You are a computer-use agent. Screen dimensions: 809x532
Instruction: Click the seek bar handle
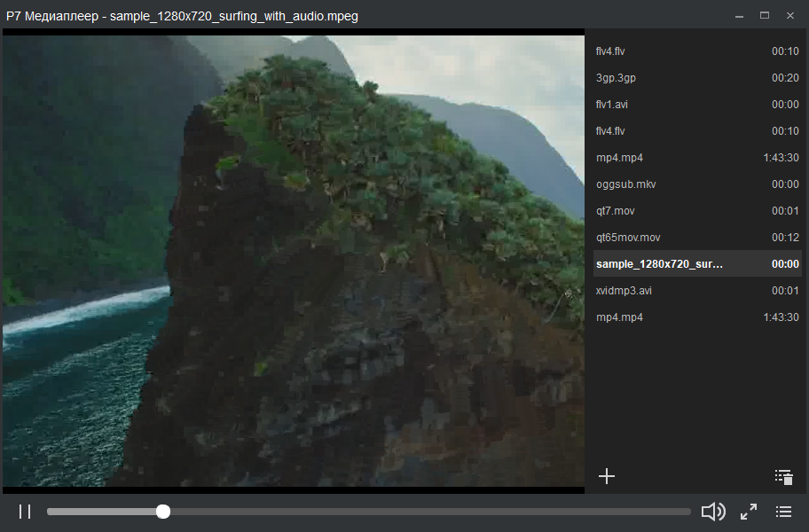coord(163,512)
